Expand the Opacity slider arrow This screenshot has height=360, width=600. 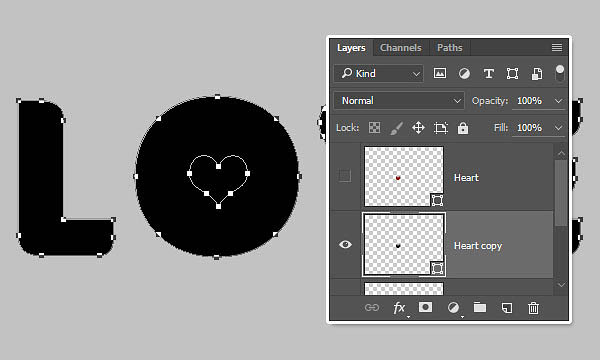[558, 101]
